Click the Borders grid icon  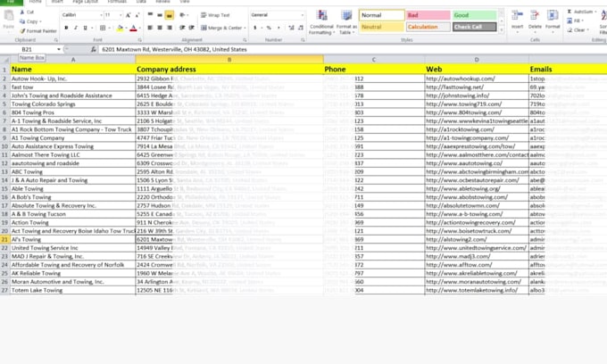pos(102,28)
